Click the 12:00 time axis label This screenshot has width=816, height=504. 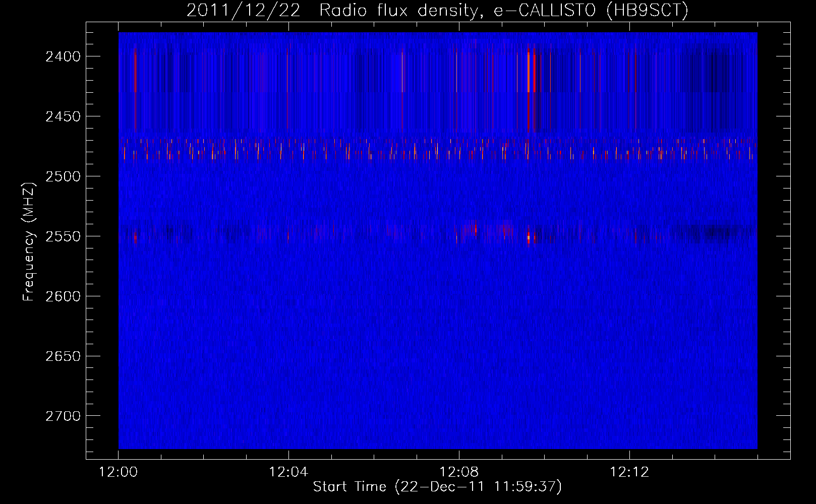[x=118, y=472]
